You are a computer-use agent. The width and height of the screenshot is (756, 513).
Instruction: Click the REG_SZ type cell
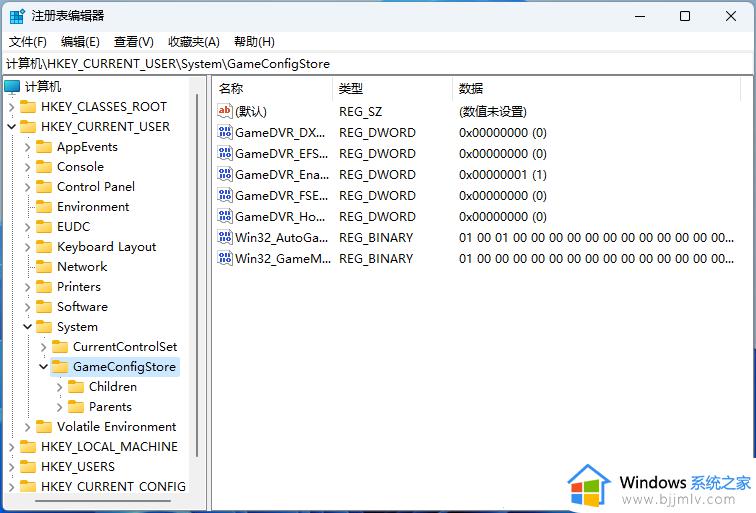click(x=360, y=111)
